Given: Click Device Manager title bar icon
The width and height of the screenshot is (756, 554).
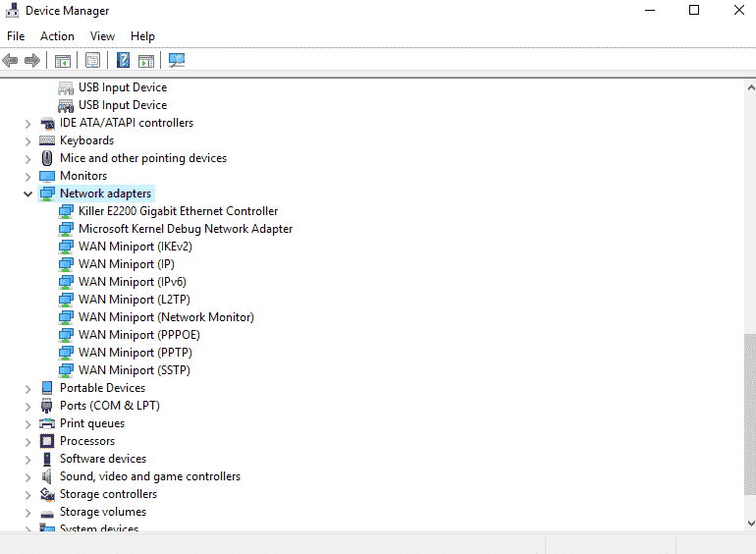Looking at the screenshot, I should (12, 10).
